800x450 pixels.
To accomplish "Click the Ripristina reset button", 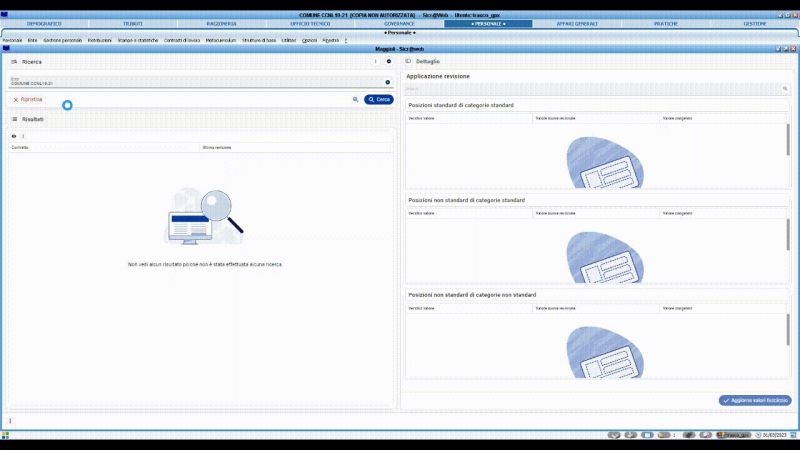I will tap(28, 99).
